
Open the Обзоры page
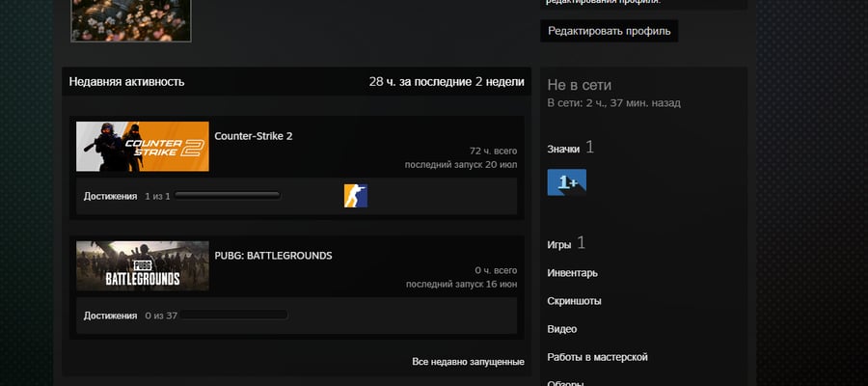point(565,383)
